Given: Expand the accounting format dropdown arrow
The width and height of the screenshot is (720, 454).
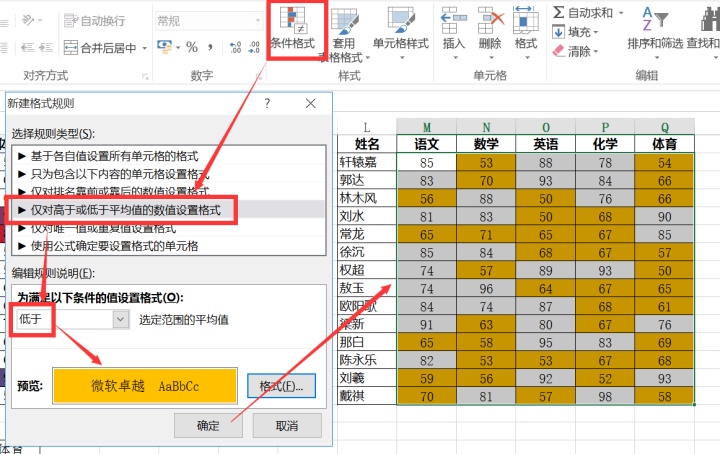Looking at the screenshot, I should tap(178, 47).
